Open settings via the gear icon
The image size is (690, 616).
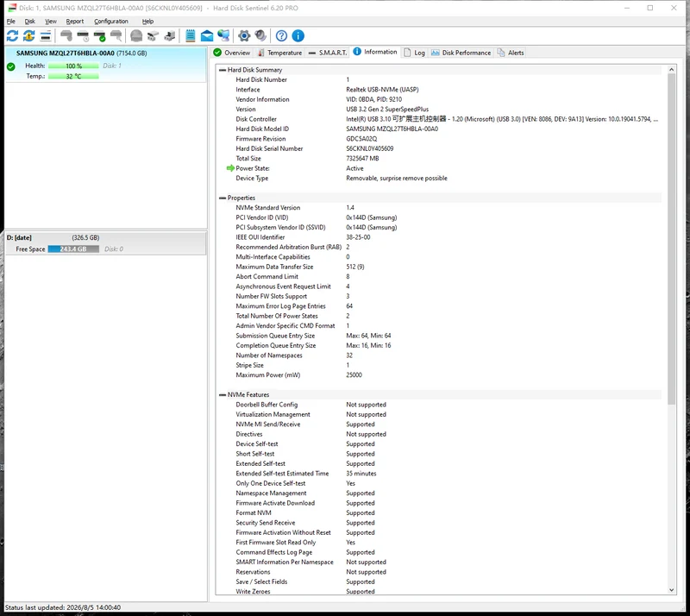244,35
